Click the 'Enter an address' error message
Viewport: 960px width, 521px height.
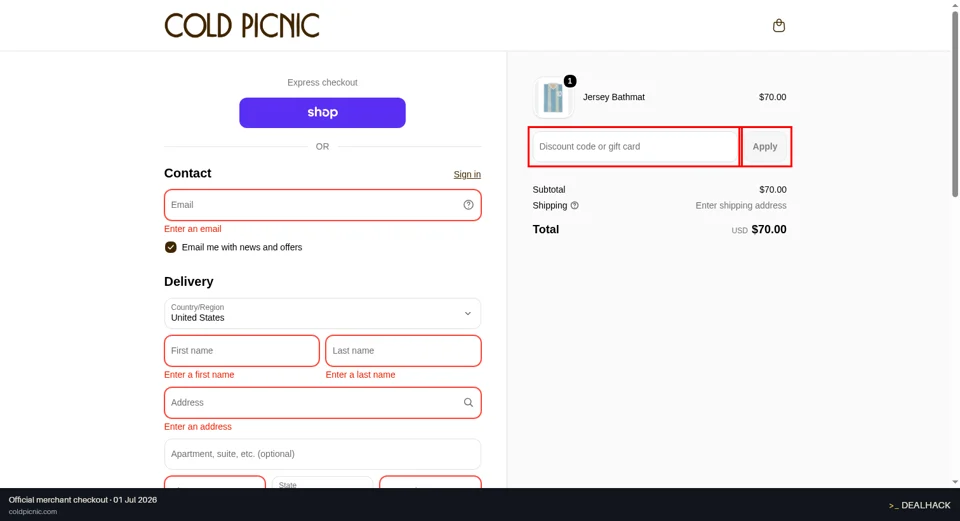click(198, 427)
